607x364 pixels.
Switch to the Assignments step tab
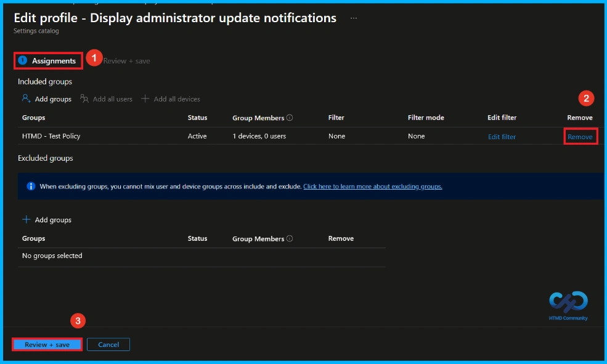pyautogui.click(x=49, y=61)
